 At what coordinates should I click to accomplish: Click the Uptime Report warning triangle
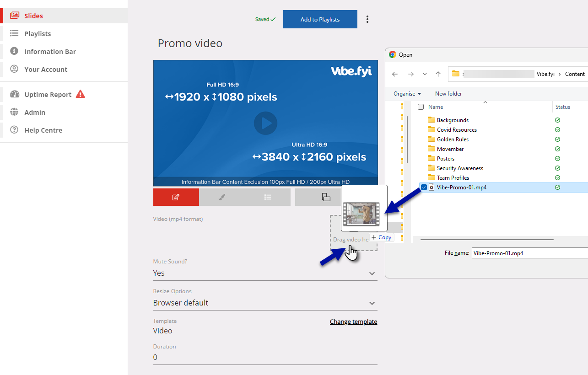(81, 94)
